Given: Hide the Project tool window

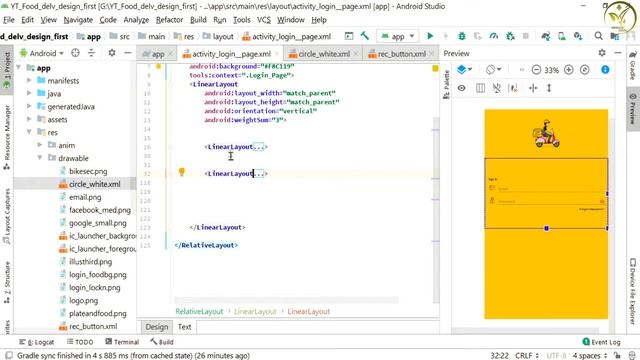Looking at the screenshot, I should 128,53.
